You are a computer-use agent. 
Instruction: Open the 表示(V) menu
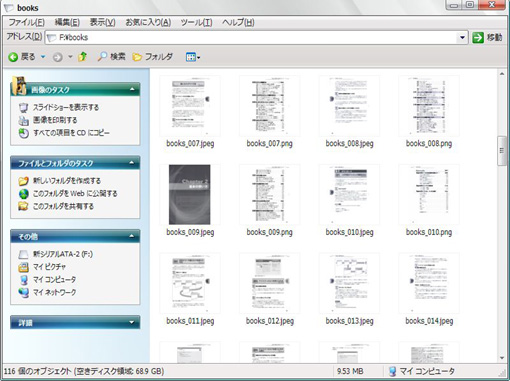[x=102, y=22]
